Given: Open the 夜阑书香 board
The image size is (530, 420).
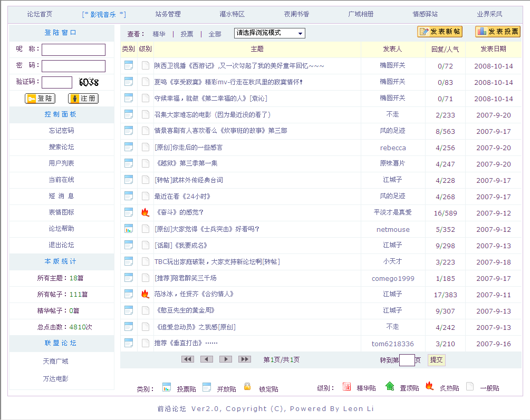Looking at the screenshot, I should [x=296, y=14].
